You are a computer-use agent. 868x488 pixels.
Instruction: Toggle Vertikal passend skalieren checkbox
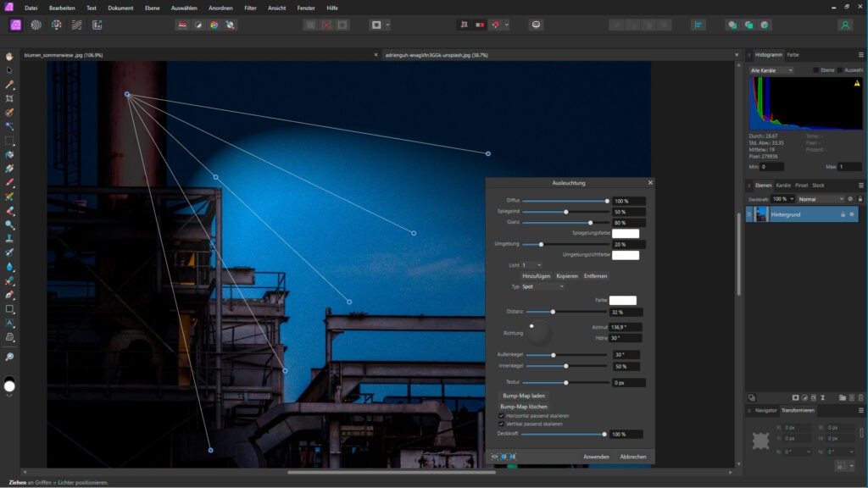pyautogui.click(x=501, y=424)
